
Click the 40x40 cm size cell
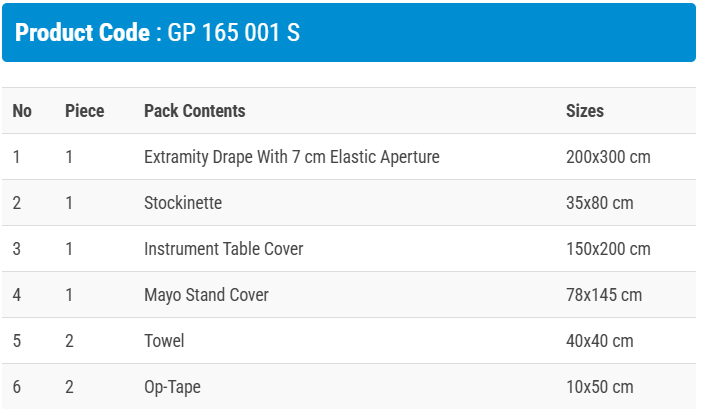pyautogui.click(x=600, y=341)
